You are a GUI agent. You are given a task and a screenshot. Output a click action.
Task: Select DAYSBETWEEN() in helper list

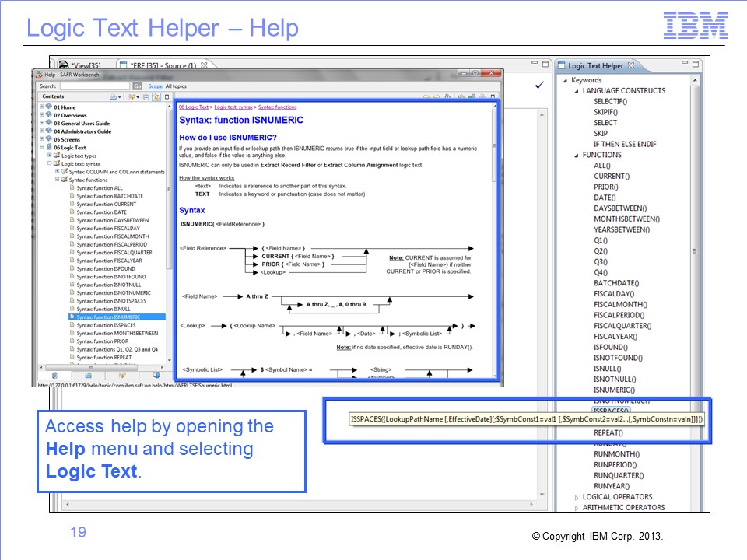[x=620, y=208]
